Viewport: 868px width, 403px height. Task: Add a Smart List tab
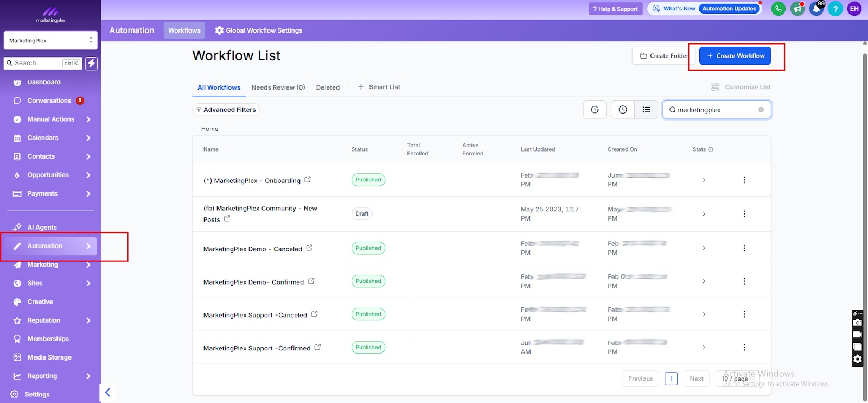379,87
